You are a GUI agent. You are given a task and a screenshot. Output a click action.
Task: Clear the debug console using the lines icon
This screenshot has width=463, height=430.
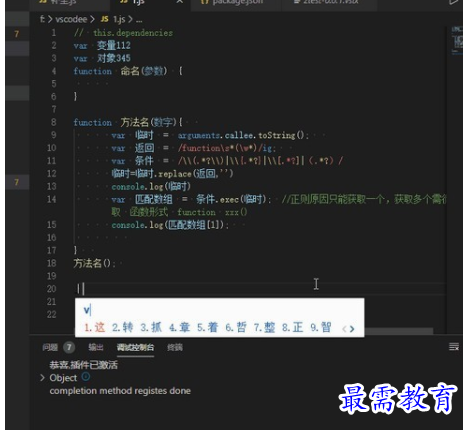point(454,347)
